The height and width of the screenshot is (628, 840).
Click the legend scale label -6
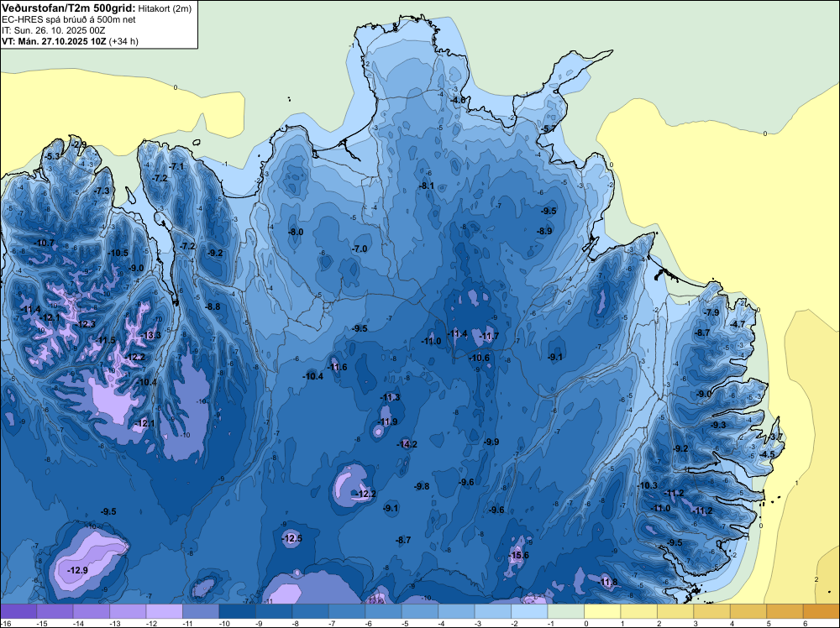pos(369,624)
